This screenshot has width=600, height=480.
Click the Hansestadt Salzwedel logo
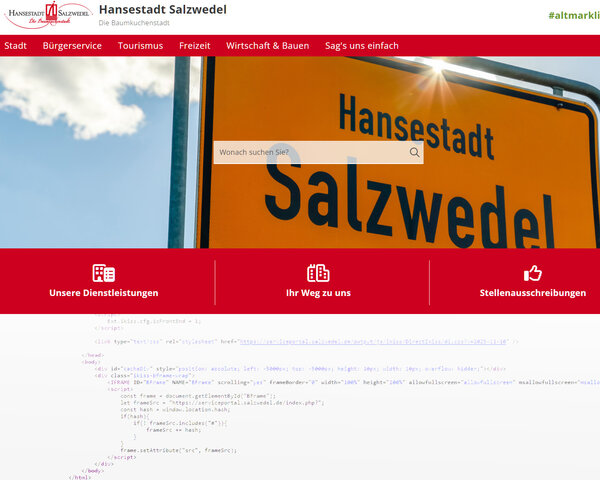tap(48, 15)
